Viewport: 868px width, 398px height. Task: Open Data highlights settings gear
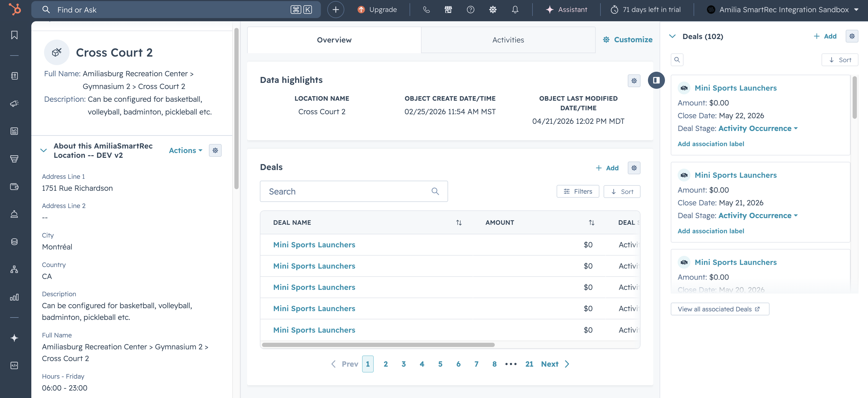tap(634, 81)
